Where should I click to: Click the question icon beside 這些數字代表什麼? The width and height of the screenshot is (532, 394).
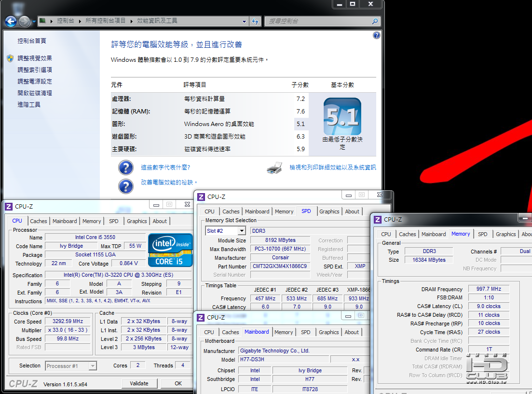(x=125, y=168)
